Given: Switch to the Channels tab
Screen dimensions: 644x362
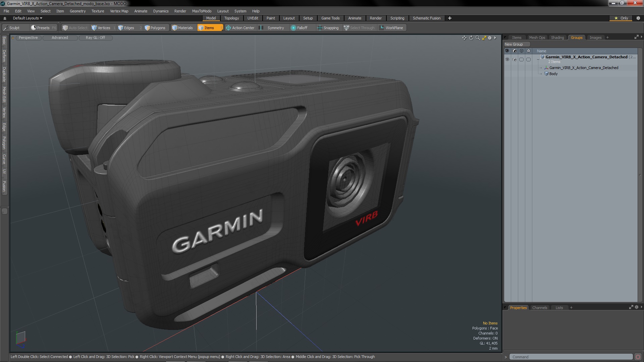Looking at the screenshot, I should (539, 308).
